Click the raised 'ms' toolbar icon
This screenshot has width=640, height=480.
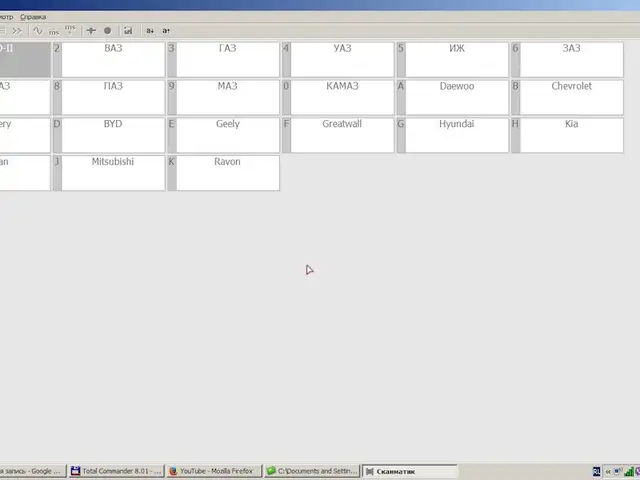[70, 30]
